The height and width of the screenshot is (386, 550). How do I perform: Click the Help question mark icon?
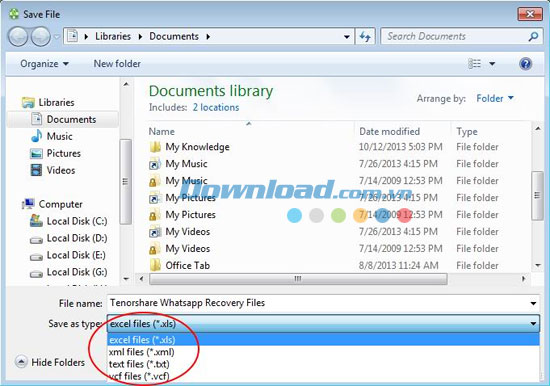525,64
